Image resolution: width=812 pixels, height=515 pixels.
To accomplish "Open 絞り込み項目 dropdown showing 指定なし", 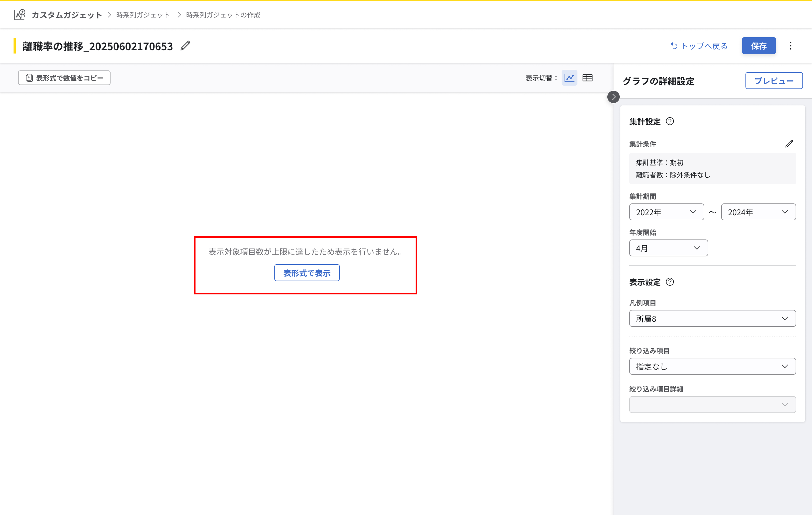I will pos(712,366).
